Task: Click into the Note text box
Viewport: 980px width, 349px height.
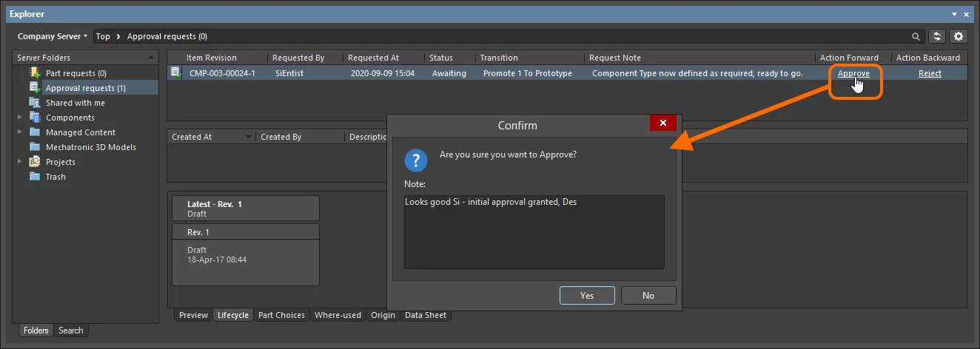Action: coord(534,231)
